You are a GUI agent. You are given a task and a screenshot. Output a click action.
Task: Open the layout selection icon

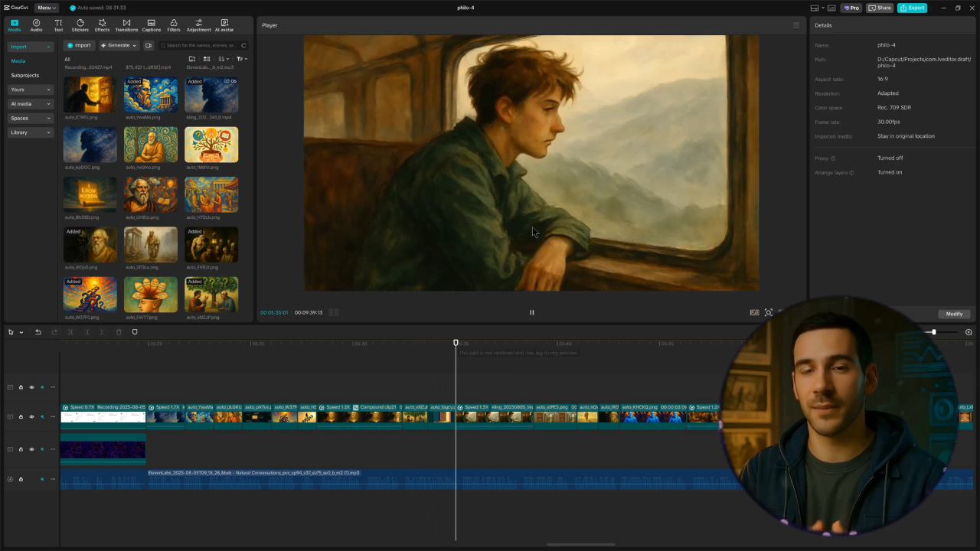(814, 8)
